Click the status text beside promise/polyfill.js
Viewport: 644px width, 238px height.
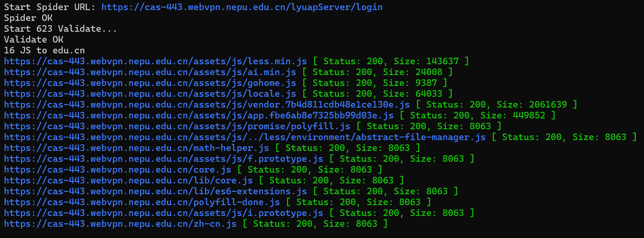click(x=429, y=127)
